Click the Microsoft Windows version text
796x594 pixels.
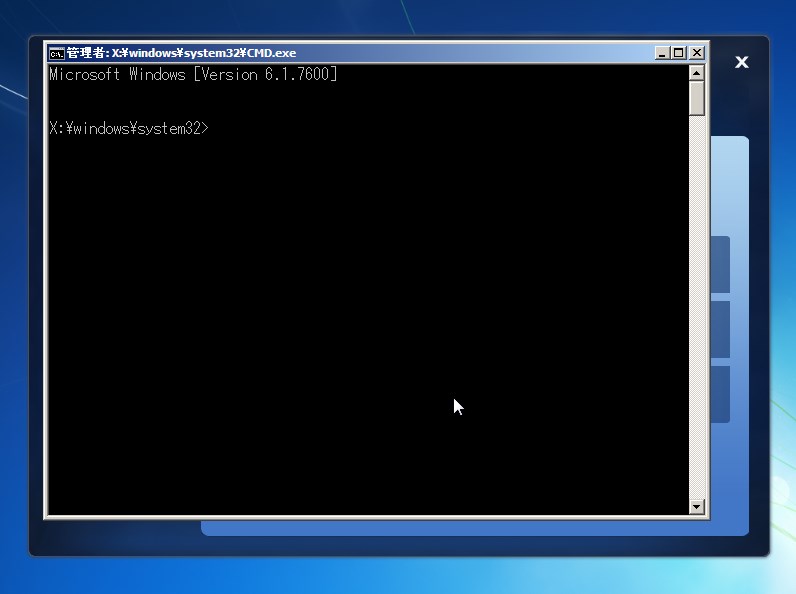[193, 75]
